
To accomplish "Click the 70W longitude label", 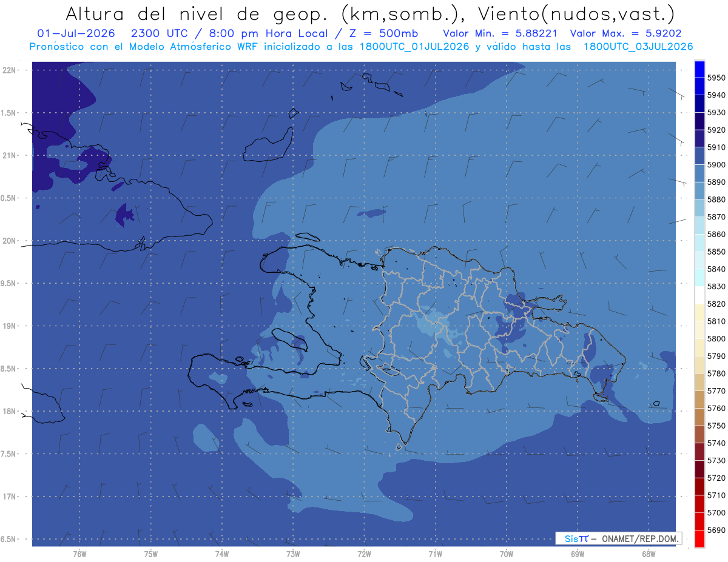I will pyautogui.click(x=507, y=554).
